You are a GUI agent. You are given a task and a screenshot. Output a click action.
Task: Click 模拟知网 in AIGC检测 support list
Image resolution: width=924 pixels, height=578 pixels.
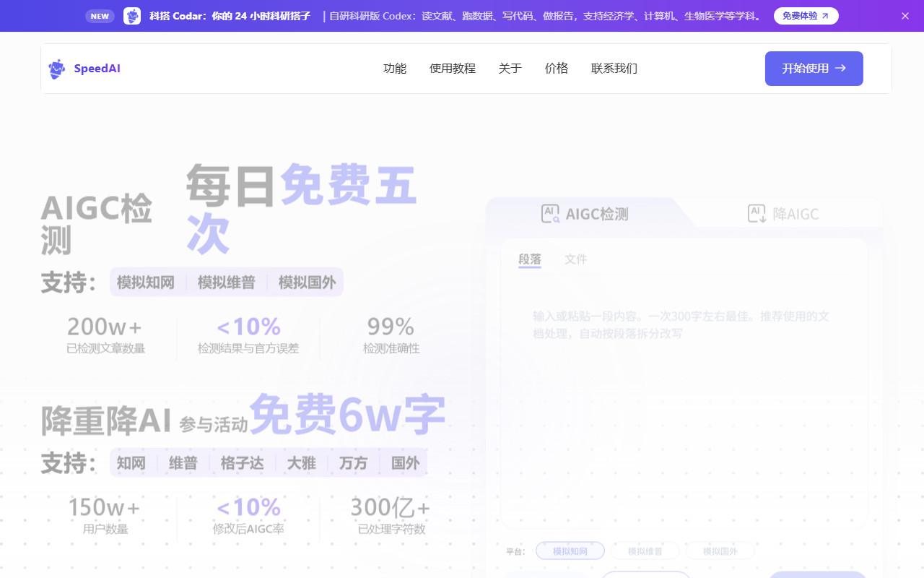pos(146,282)
